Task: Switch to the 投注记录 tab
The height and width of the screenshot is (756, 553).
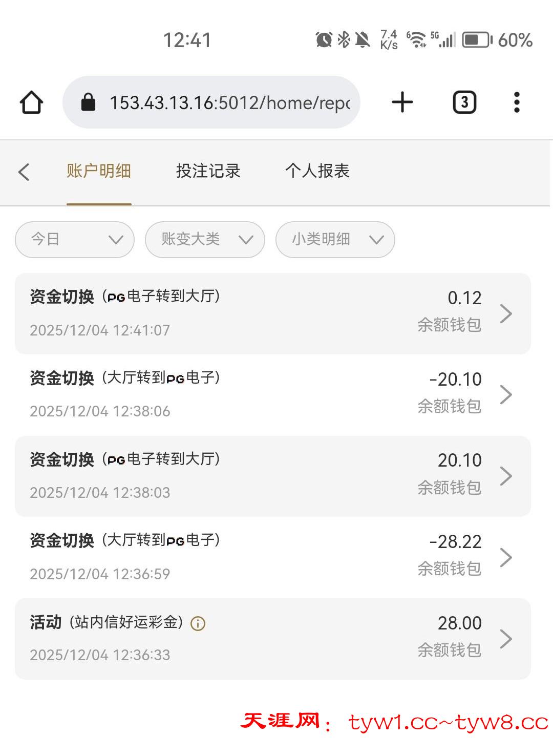Action: (208, 171)
